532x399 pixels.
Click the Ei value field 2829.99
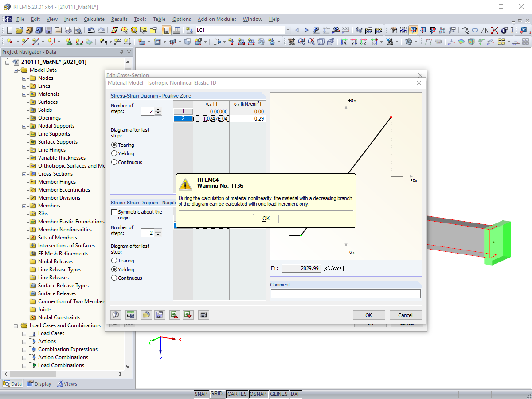pos(301,268)
